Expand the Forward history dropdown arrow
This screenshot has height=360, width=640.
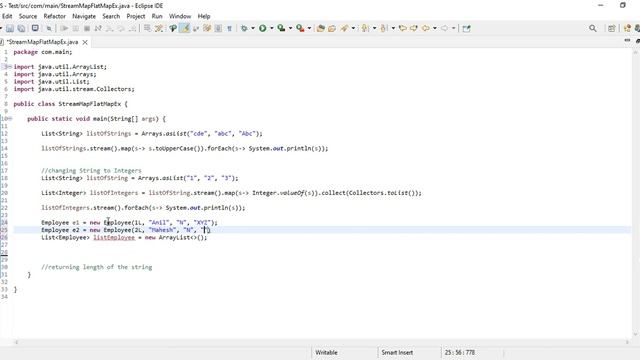pos(453,28)
